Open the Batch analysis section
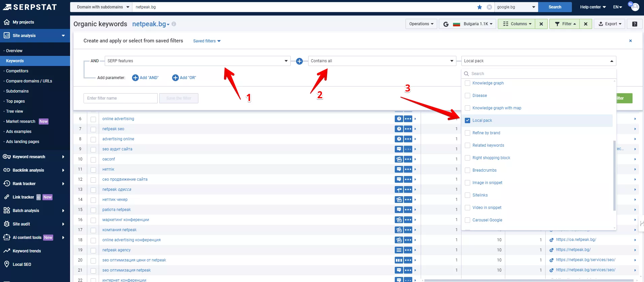 [x=35, y=211]
